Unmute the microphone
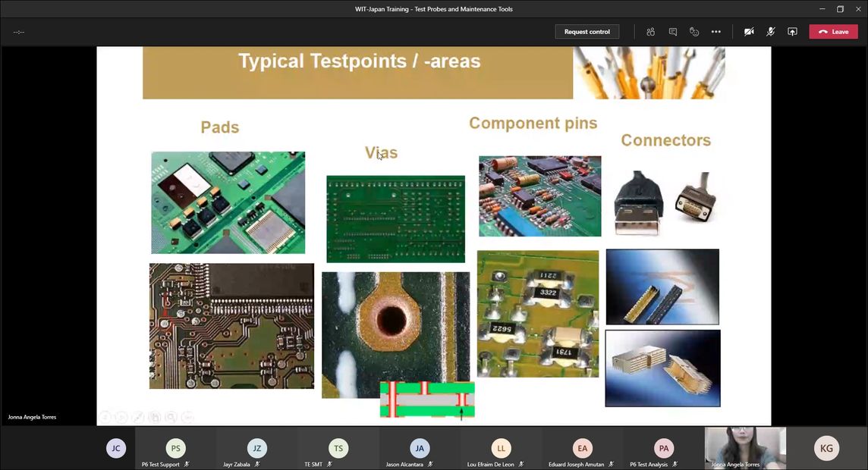The height and width of the screenshot is (470, 868). click(770, 32)
